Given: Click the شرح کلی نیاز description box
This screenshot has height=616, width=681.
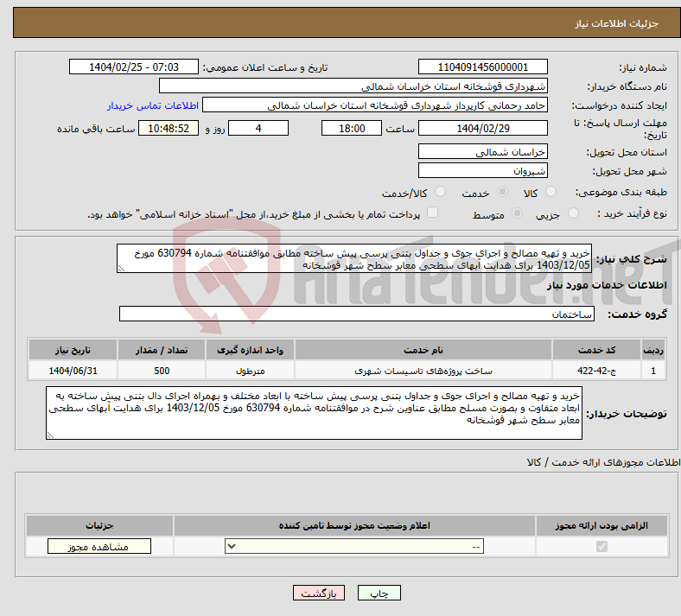Looking at the screenshot, I should (354, 258).
